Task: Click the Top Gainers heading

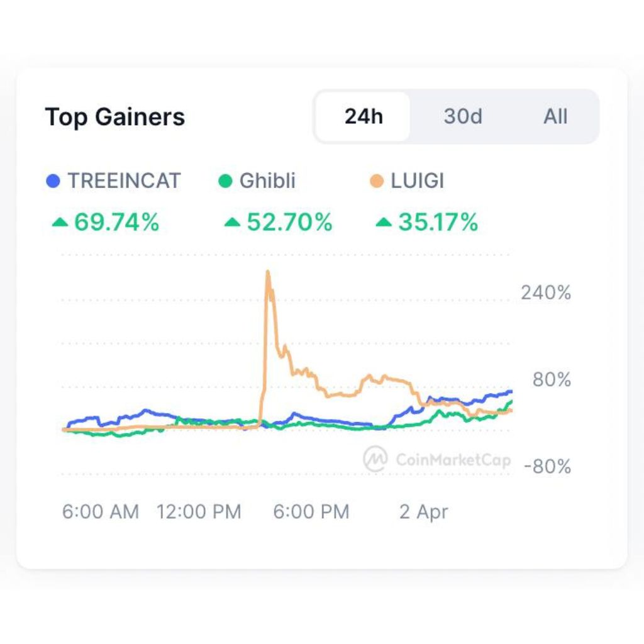Action: click(x=115, y=117)
